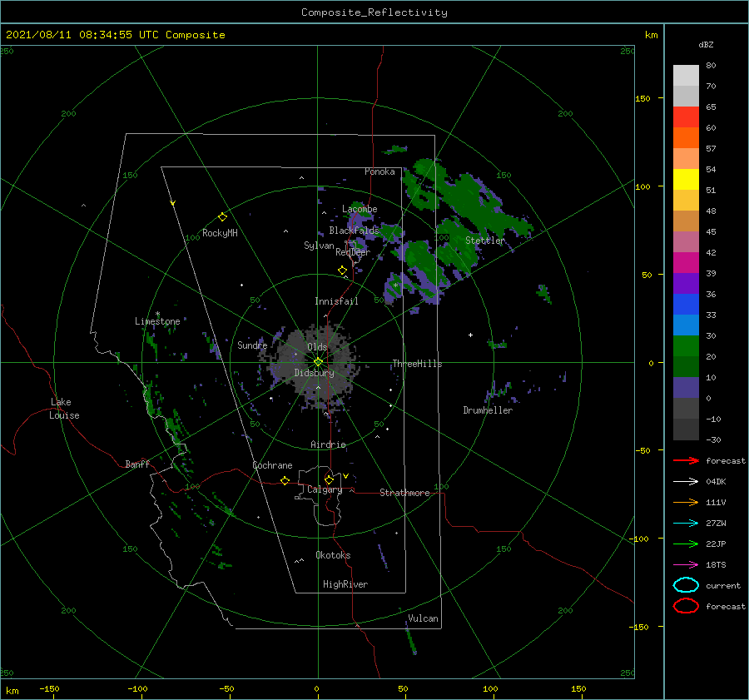Select the Innisfail label
Viewport: 749px width, 700px height.
point(336,301)
